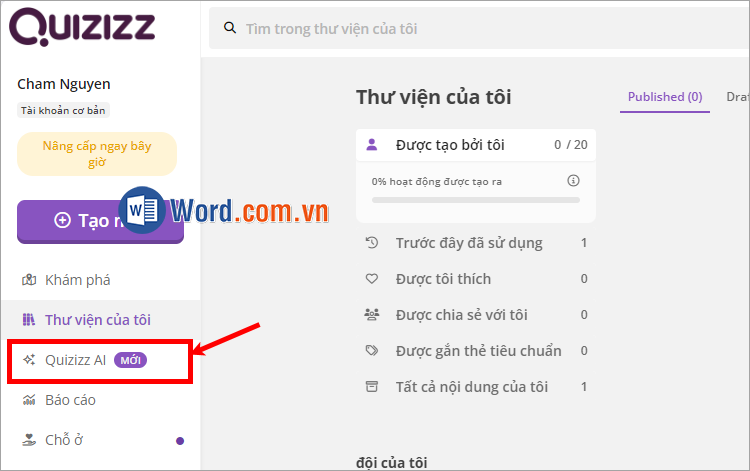Click 0% hoạt động được tạo ra text
Viewport: 750px width, 471px height.
point(437,182)
